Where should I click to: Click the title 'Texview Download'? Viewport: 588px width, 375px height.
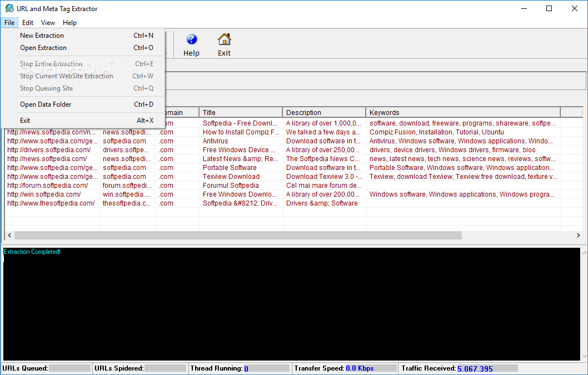pos(231,177)
